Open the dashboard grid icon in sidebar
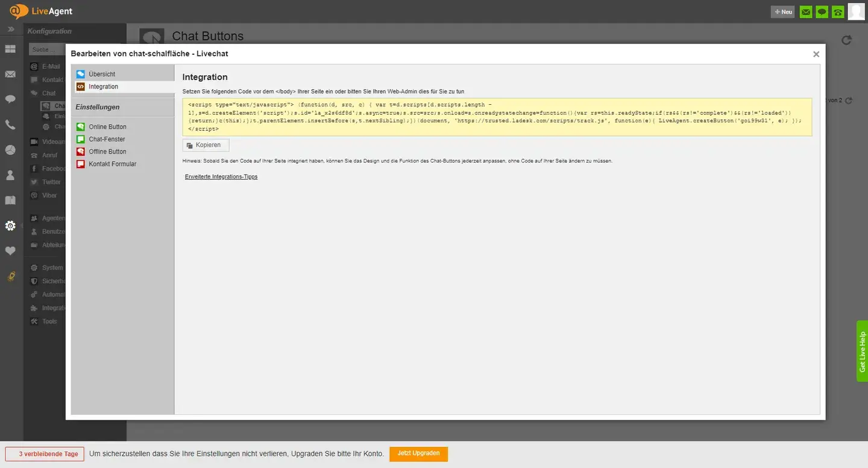 click(10, 49)
